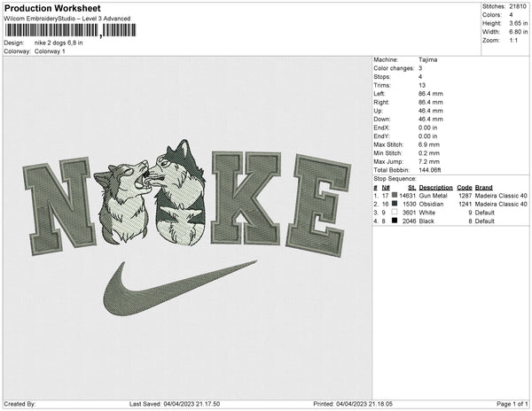Click the design name 'nike 2 dogs 6,8 in'
Image resolution: width=532 pixels, height=411 pixels.
tap(59, 43)
